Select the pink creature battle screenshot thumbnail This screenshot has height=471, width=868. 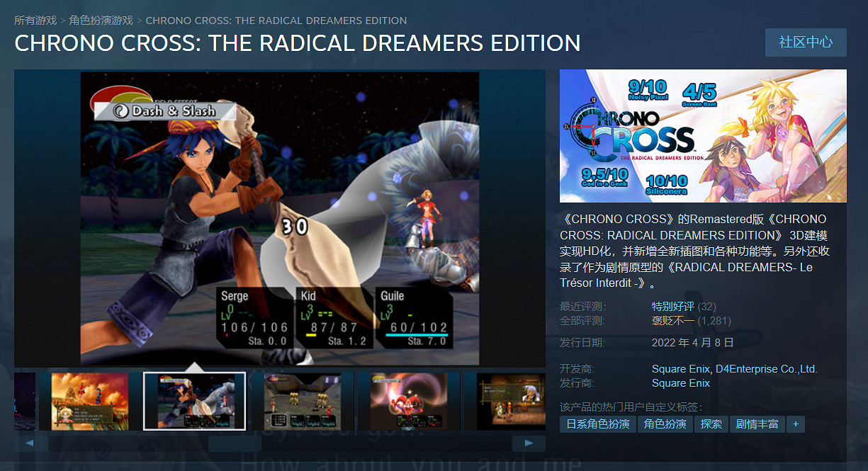[x=408, y=402]
